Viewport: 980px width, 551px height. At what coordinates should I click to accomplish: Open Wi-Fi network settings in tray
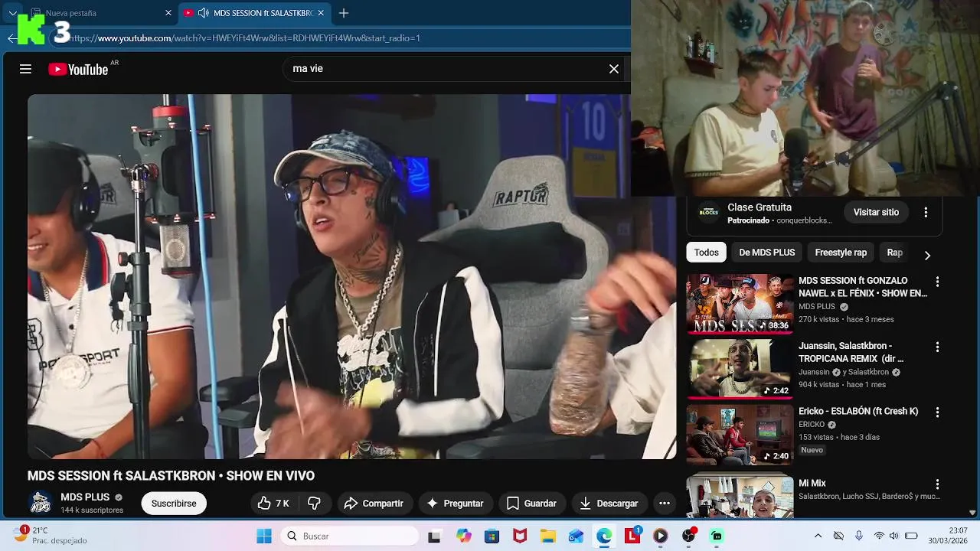879,536
